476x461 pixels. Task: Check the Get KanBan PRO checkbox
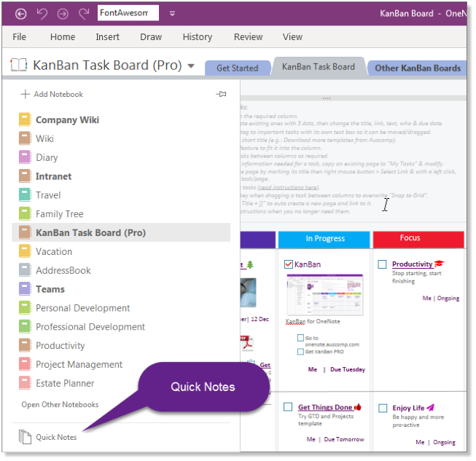pos(300,352)
